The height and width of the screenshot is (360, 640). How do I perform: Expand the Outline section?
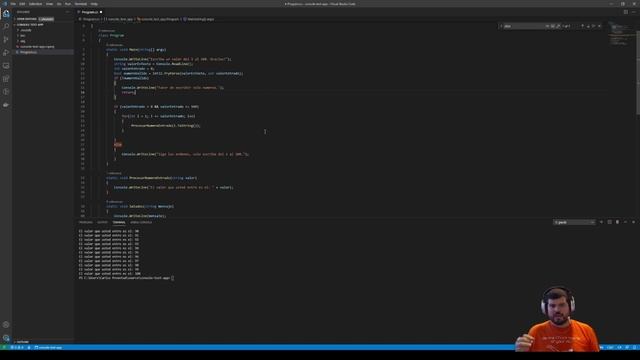[22, 342]
